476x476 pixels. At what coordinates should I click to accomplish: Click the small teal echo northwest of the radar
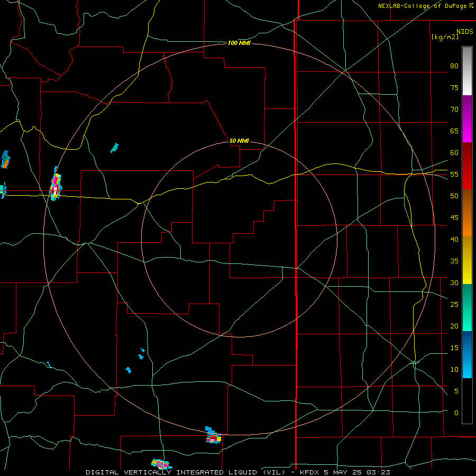pyautogui.click(x=114, y=148)
